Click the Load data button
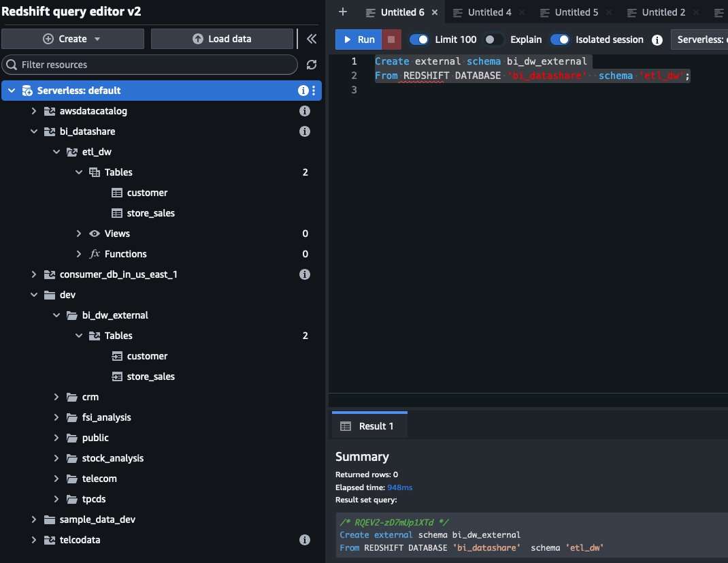728x563 pixels. [x=222, y=39]
